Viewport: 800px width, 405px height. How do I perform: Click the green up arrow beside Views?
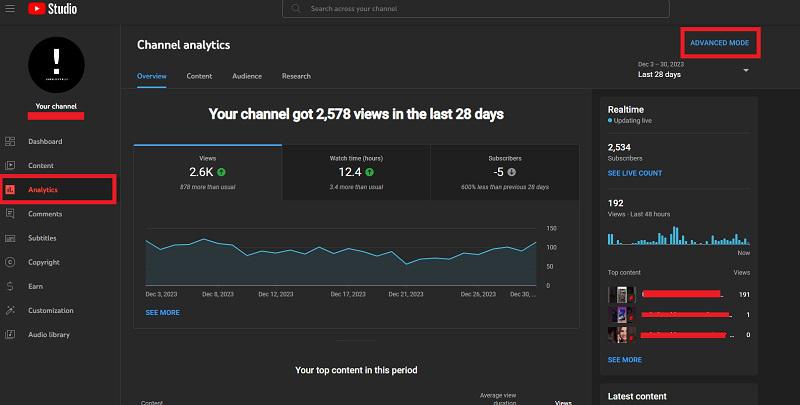coord(221,172)
